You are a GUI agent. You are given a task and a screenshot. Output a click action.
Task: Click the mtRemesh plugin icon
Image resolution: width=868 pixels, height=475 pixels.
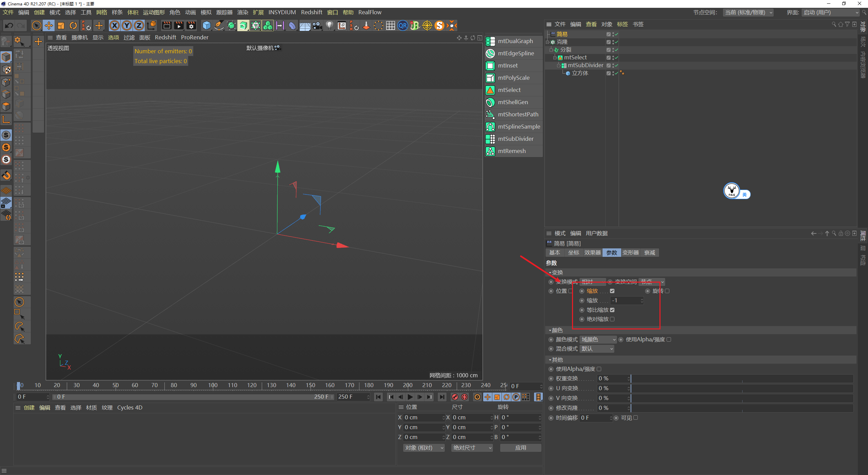click(x=490, y=151)
